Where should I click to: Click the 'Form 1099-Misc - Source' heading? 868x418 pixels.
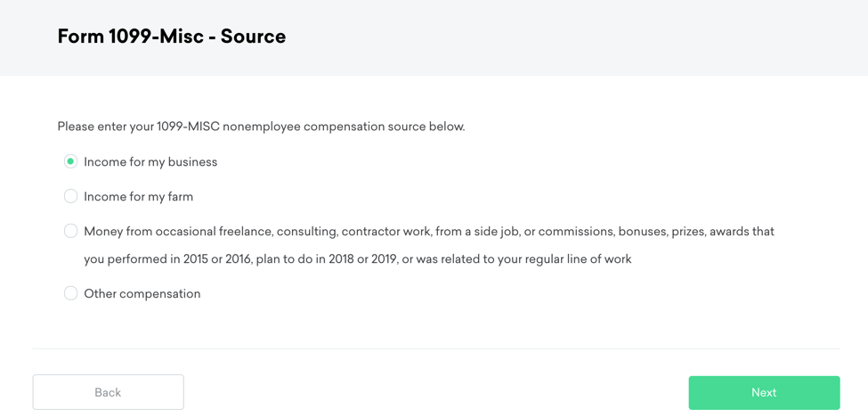[171, 37]
